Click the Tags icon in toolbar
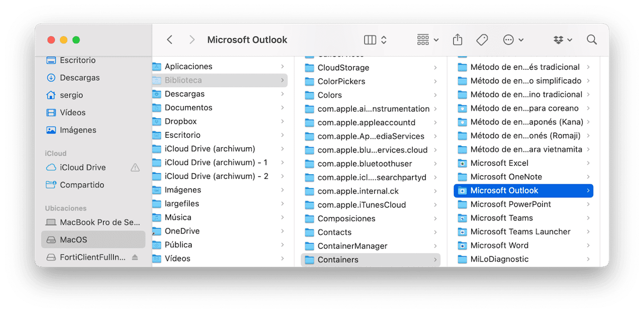 [482, 40]
